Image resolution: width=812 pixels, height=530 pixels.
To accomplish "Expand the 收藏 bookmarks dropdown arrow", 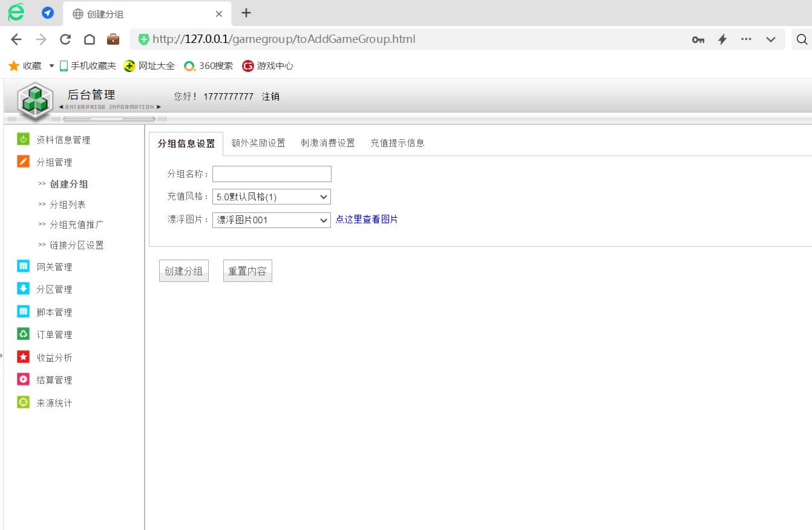I will tap(51, 65).
